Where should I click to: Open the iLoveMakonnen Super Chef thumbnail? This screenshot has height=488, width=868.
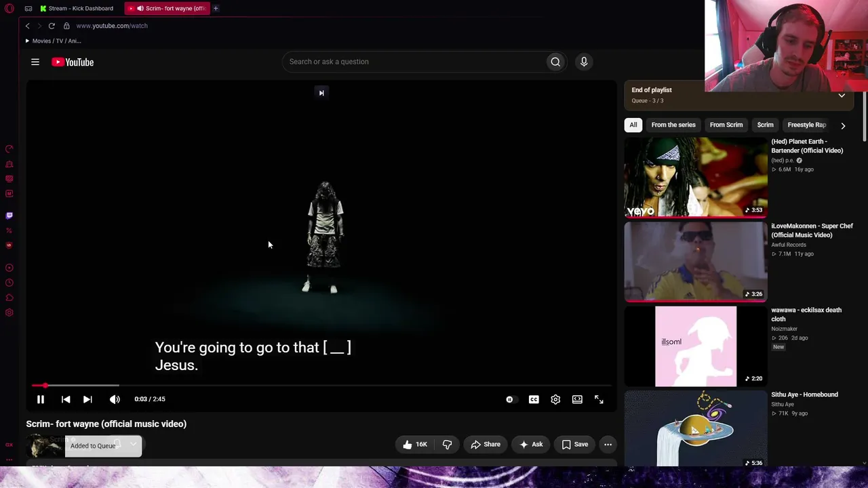(696, 262)
